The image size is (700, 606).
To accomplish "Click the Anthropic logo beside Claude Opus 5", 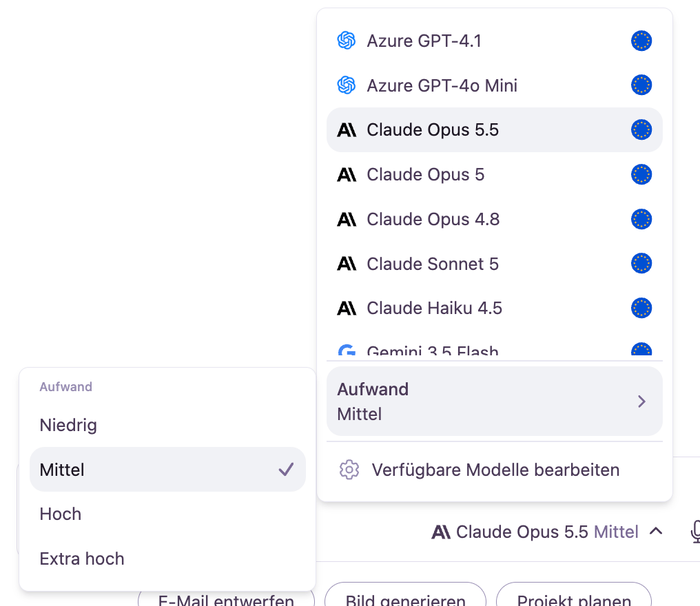I will tap(347, 174).
